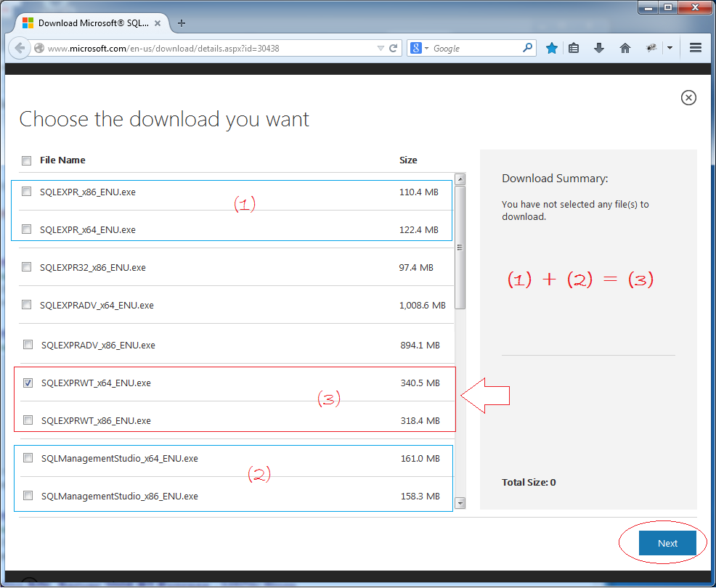Check SQLManagementStudio_x86_ENU.exe
Viewport: 716px width, 588px height.
(x=28, y=495)
